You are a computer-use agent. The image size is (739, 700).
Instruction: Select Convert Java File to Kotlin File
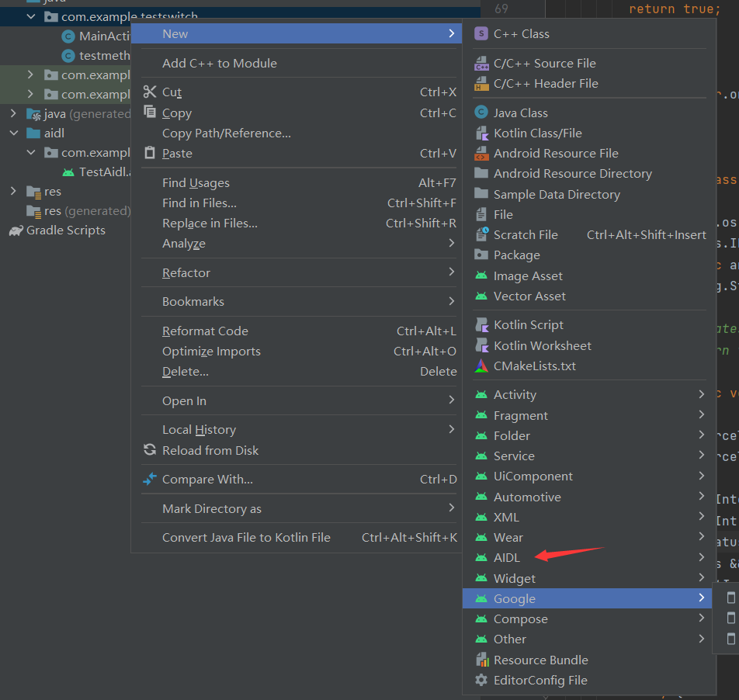pyautogui.click(x=246, y=537)
